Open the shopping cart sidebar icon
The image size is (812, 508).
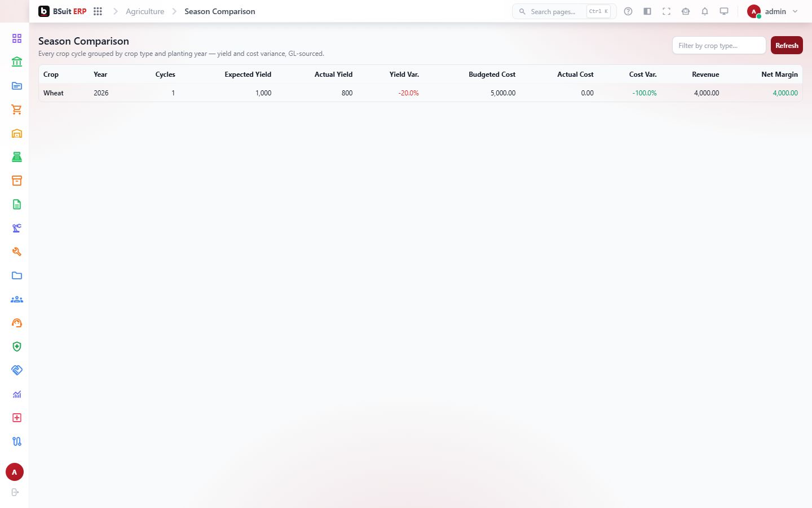pos(17,110)
